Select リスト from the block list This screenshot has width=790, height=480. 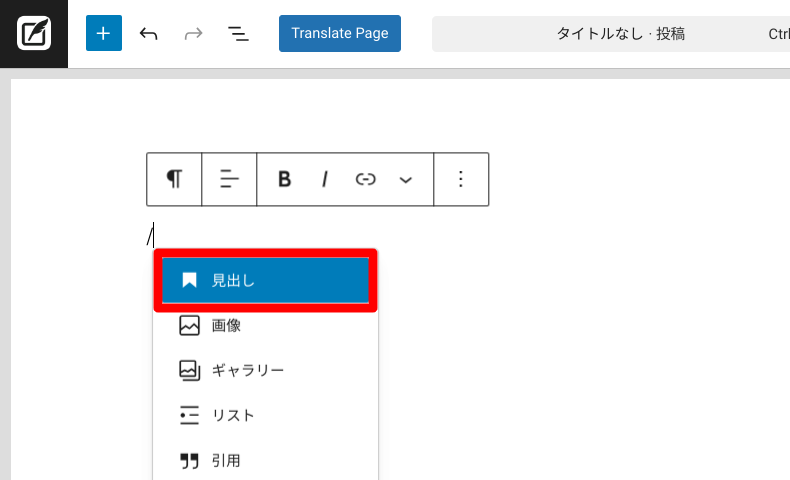pyautogui.click(x=266, y=416)
